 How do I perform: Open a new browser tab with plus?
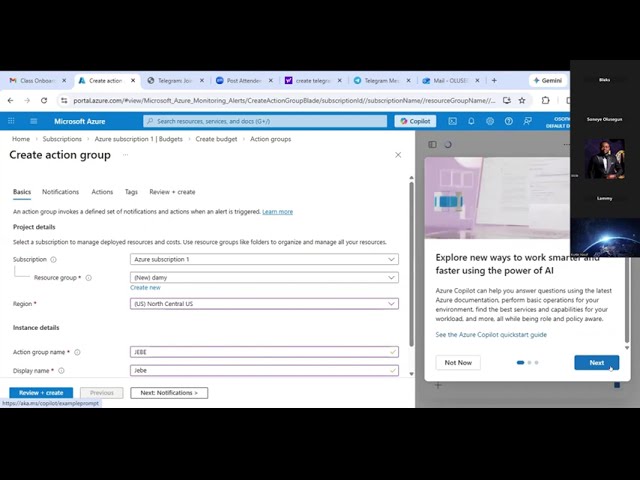494,81
